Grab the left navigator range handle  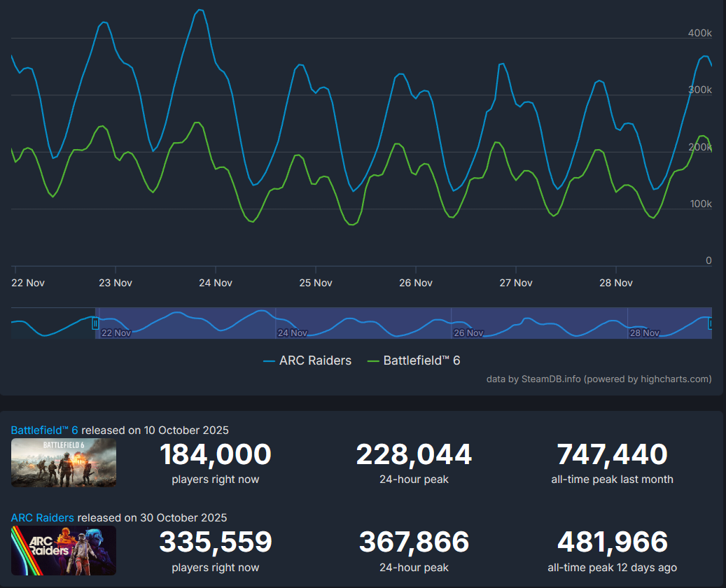point(95,323)
